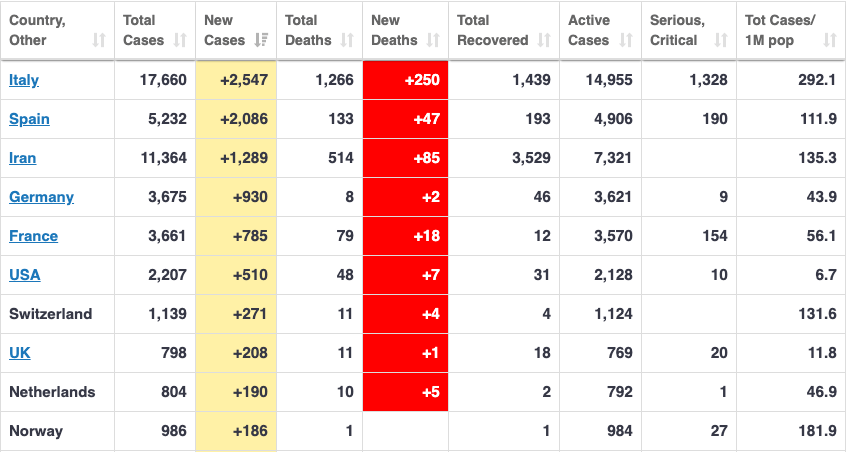Follow the Iran link
This screenshot has width=846, height=452.
[24, 158]
